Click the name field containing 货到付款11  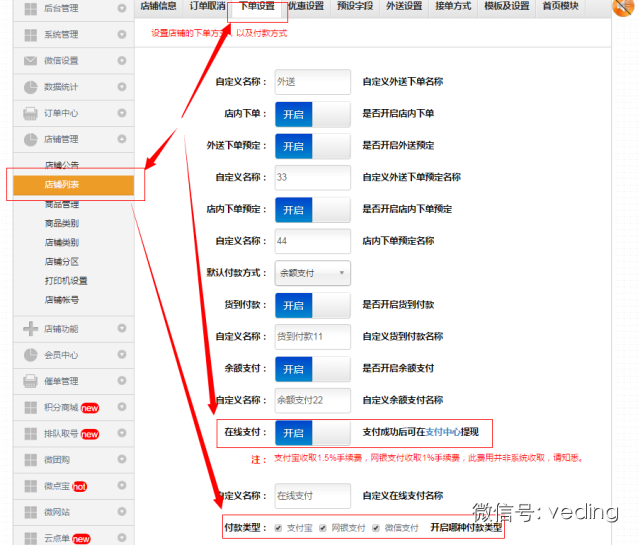point(313,337)
